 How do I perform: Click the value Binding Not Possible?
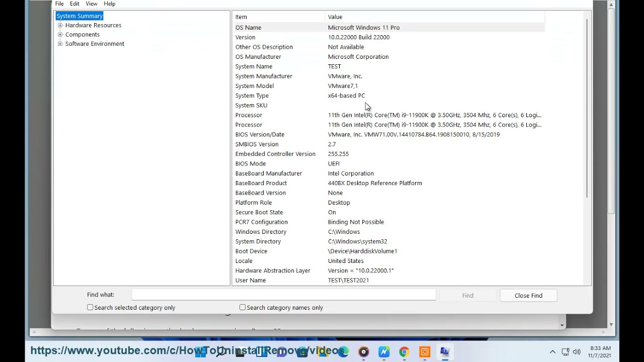point(356,222)
